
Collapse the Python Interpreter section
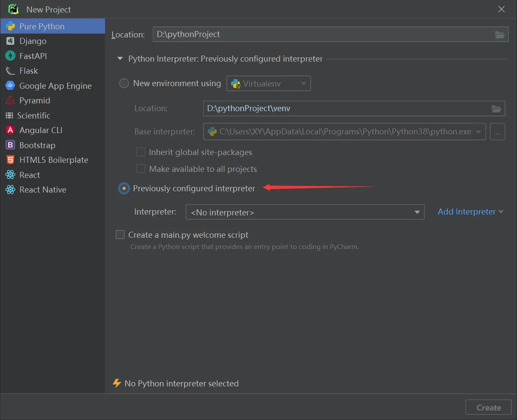tap(120, 59)
